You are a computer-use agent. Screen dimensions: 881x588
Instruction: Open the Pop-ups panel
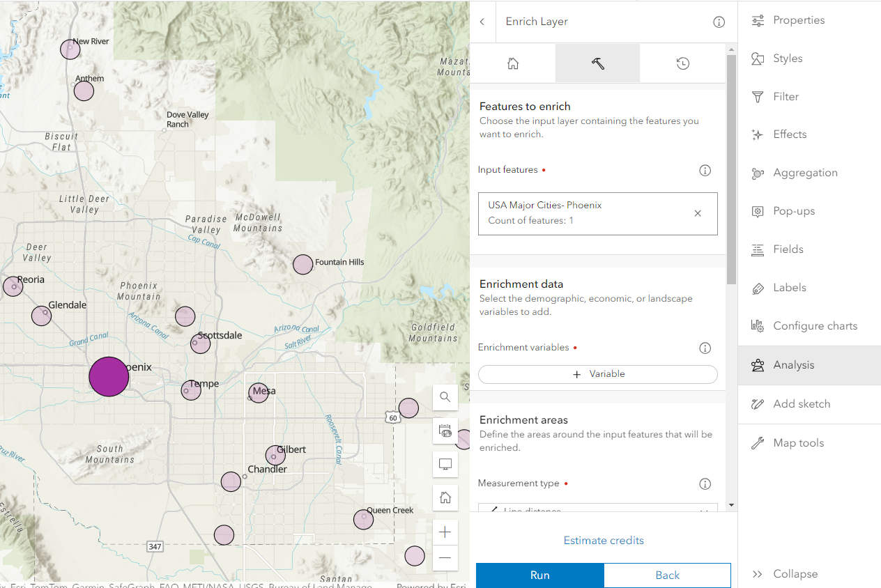tap(793, 210)
